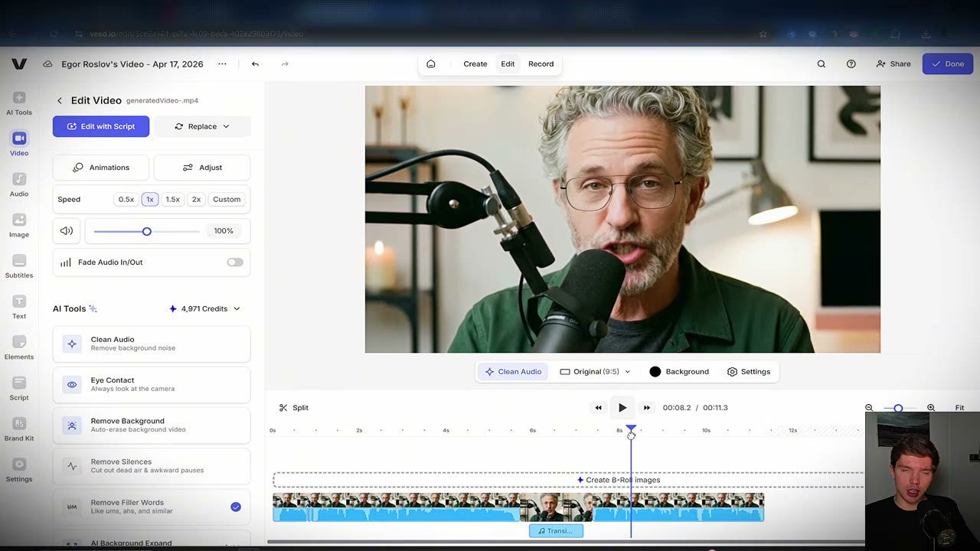Go back from Edit Video panel

click(x=60, y=100)
